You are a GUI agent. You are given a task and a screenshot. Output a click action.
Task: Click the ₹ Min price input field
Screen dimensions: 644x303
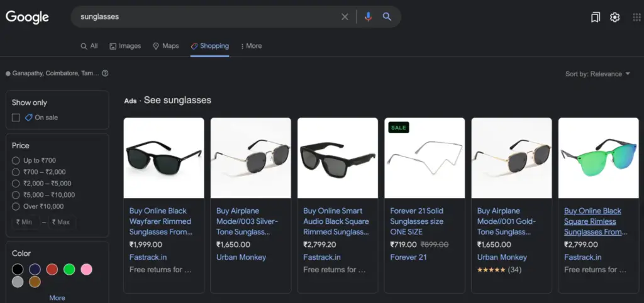pyautogui.click(x=26, y=222)
